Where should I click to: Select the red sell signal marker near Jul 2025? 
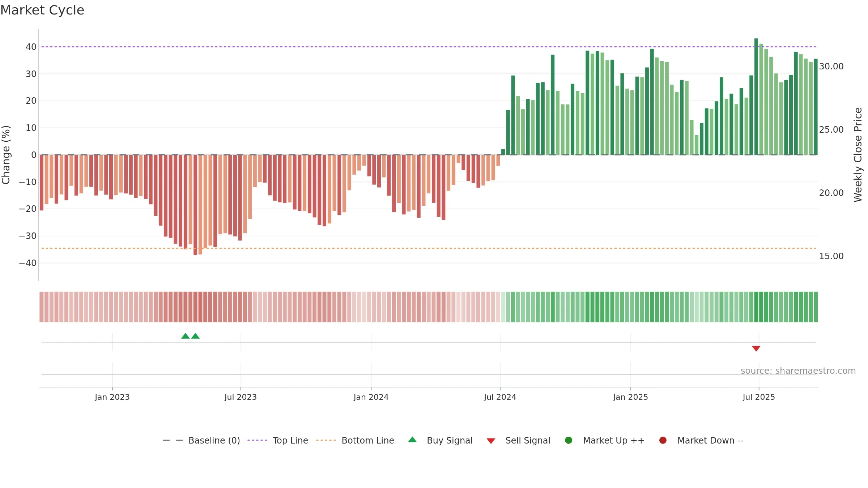click(x=756, y=348)
